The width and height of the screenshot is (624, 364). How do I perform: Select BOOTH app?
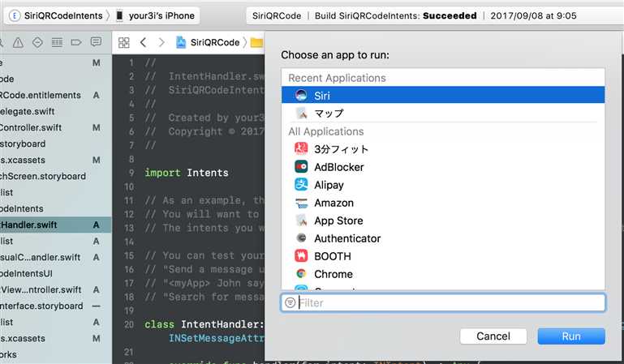(443, 256)
